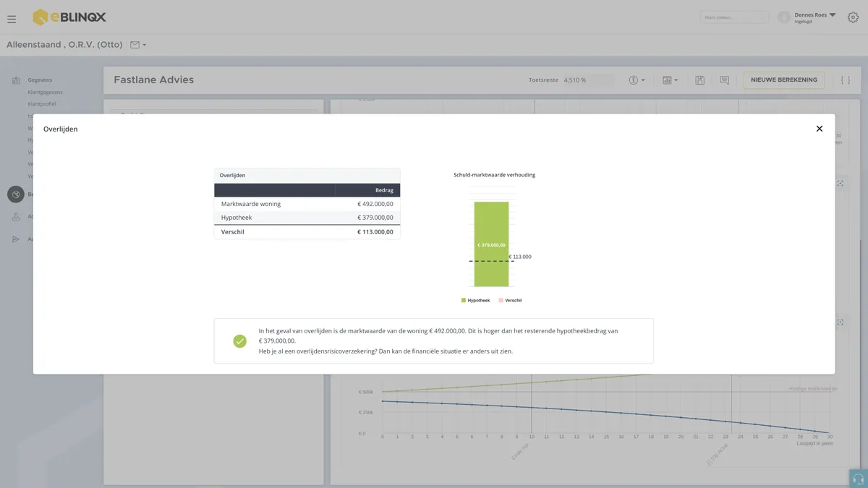Click the Toetsrente 4,510 % field

click(x=588, y=80)
